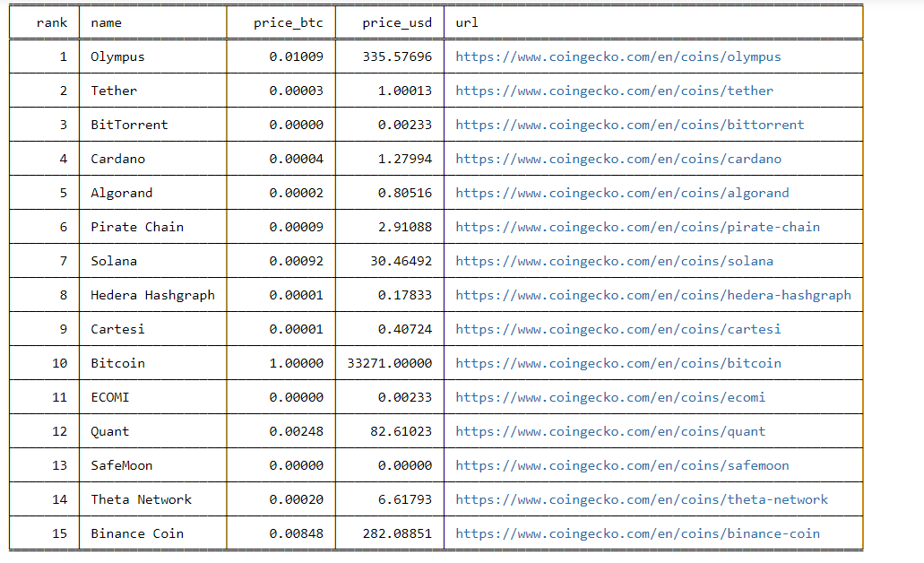This screenshot has height=563, width=924.
Task: Click the price_usd value 2.91088
Action: (404, 227)
